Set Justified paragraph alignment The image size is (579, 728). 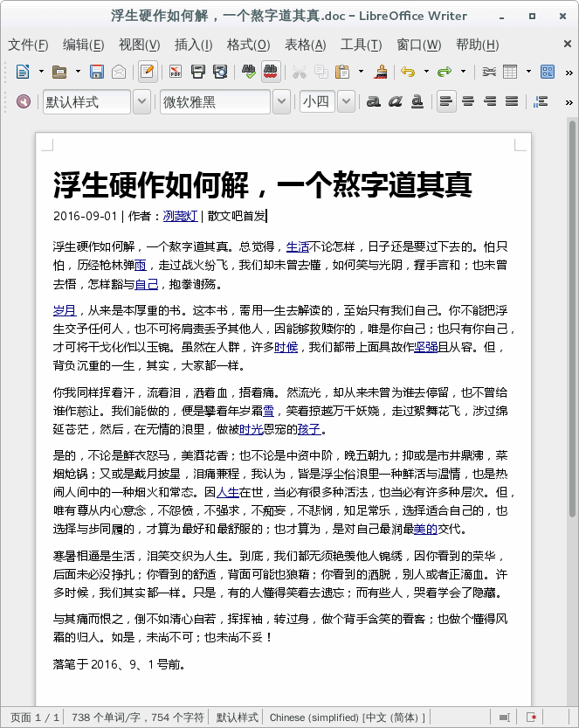coord(512,101)
